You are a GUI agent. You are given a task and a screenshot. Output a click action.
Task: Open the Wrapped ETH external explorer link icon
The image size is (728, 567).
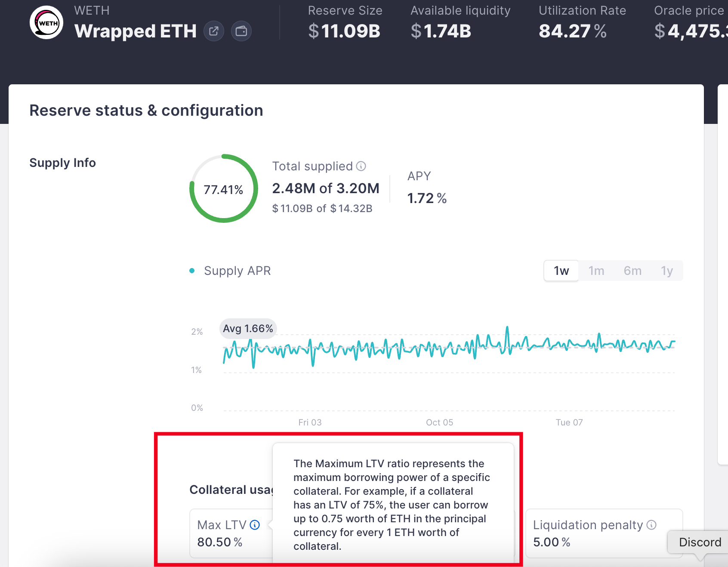click(214, 31)
